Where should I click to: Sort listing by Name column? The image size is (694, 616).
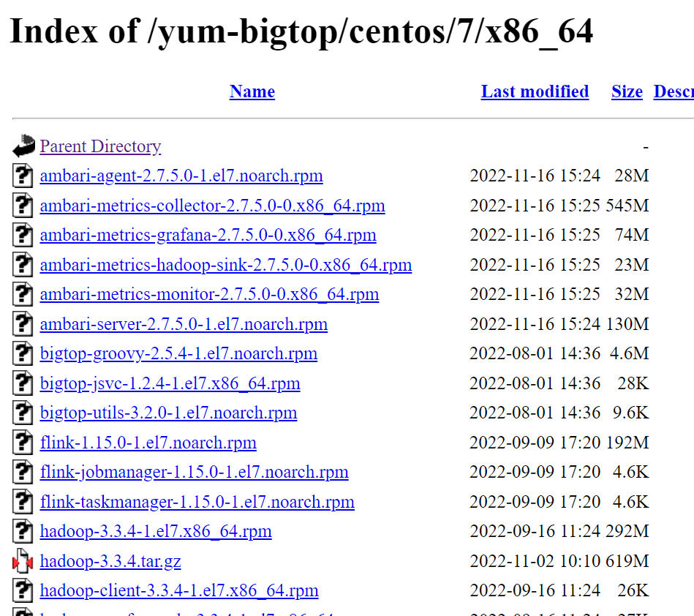pyautogui.click(x=252, y=91)
